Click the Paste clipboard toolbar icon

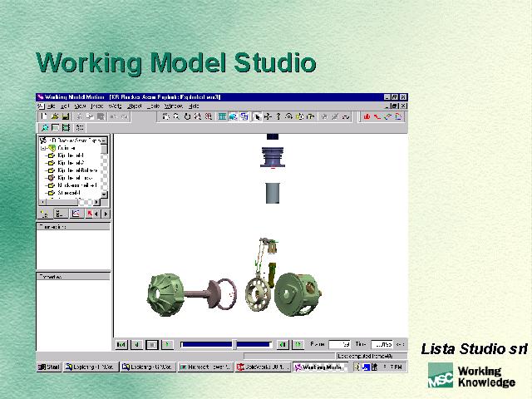point(101,116)
